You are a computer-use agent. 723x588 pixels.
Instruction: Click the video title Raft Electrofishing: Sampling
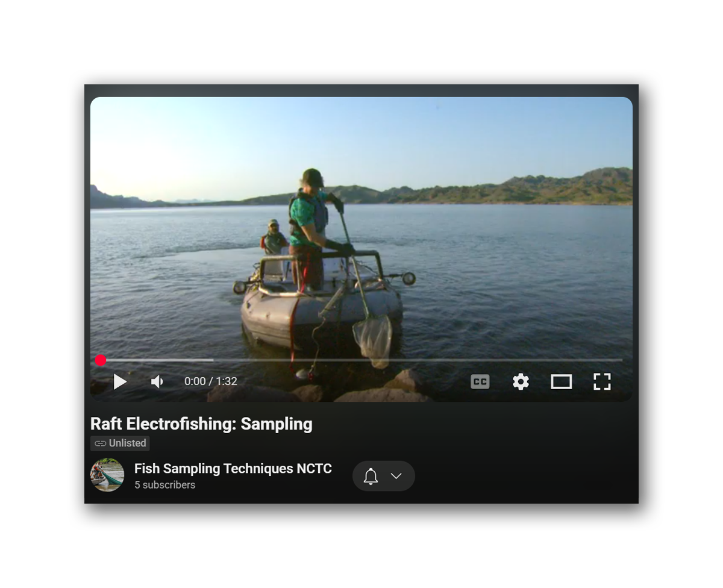tap(201, 424)
